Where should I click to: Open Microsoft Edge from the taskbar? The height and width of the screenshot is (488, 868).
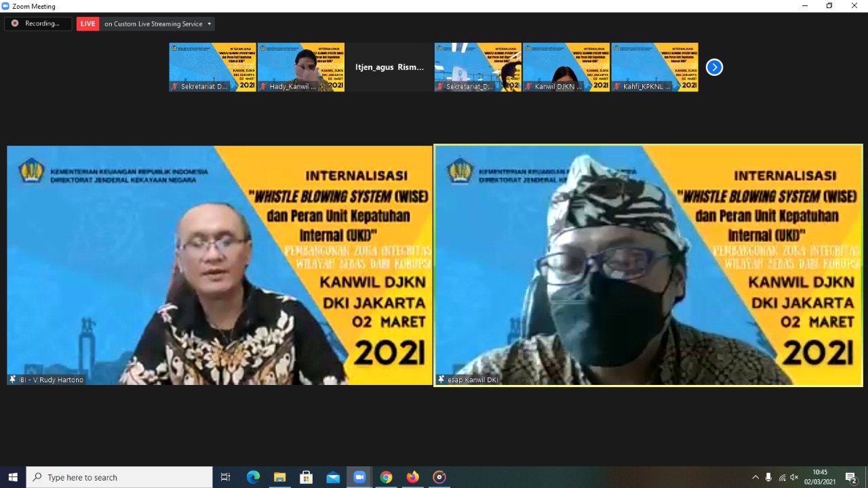[253, 477]
